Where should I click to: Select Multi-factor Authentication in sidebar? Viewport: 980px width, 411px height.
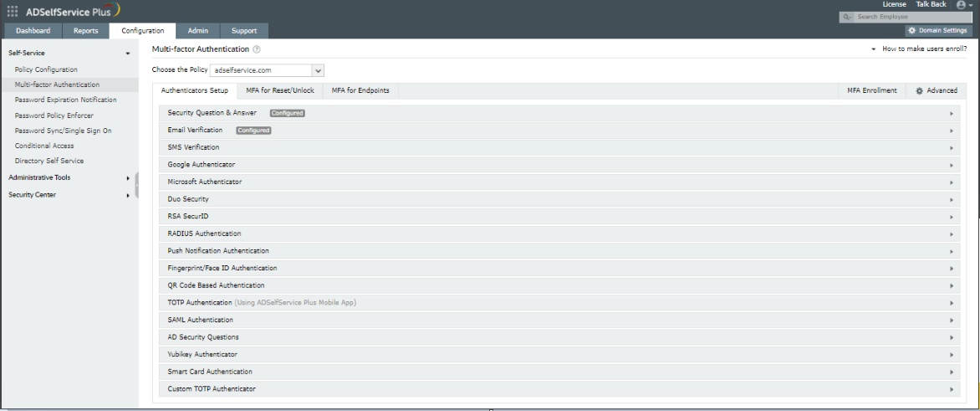click(57, 85)
